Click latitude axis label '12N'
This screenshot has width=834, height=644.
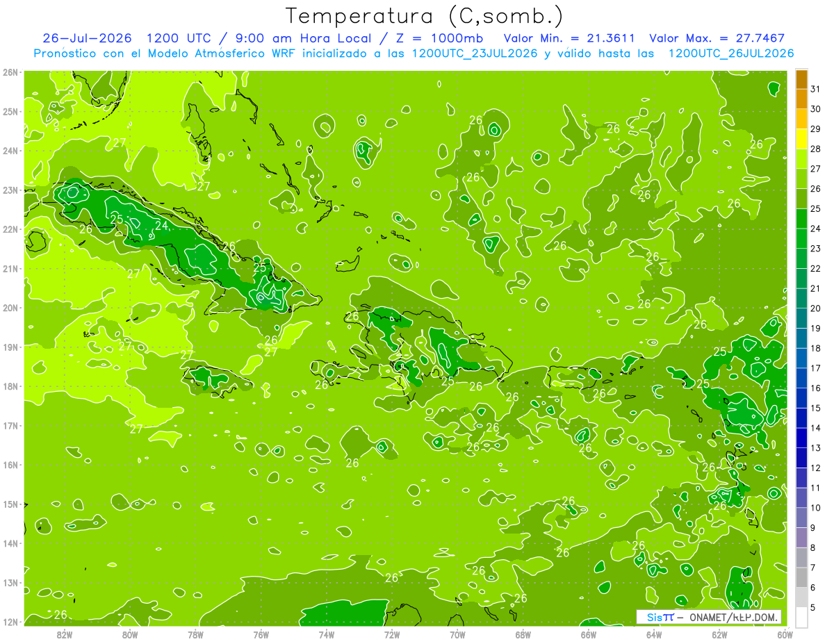tap(10, 622)
